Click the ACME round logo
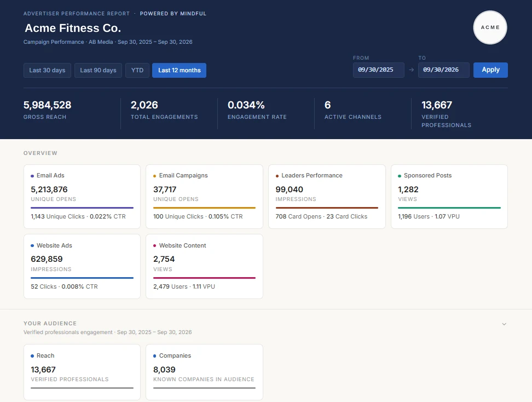The image size is (532, 402). pyautogui.click(x=490, y=27)
